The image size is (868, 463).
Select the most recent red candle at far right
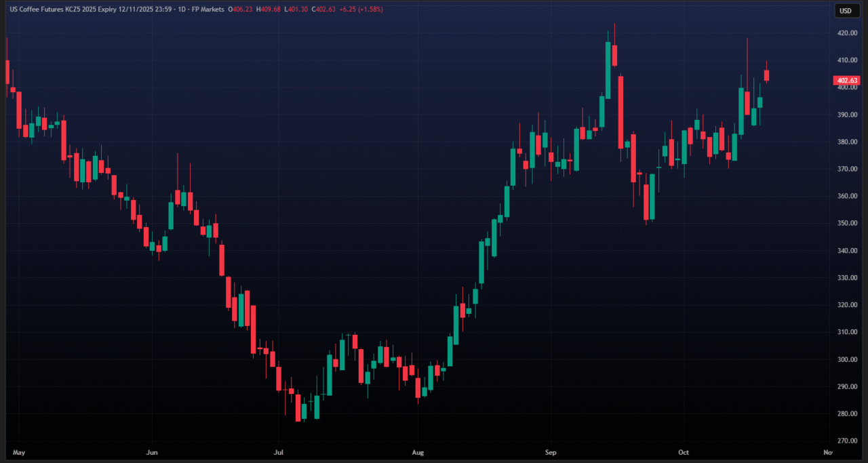point(766,75)
